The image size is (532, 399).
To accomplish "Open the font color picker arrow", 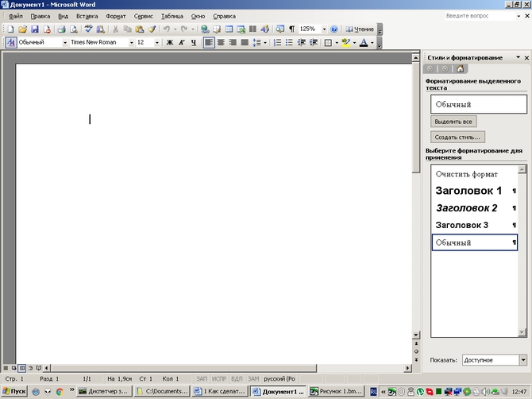I will pyautogui.click(x=372, y=42).
